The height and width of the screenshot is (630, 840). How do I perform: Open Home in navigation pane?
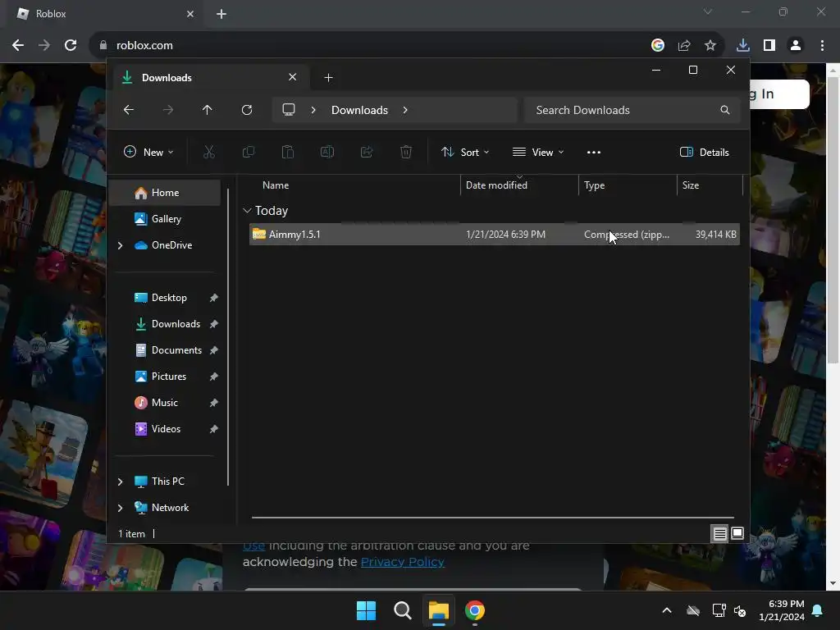coord(164,193)
